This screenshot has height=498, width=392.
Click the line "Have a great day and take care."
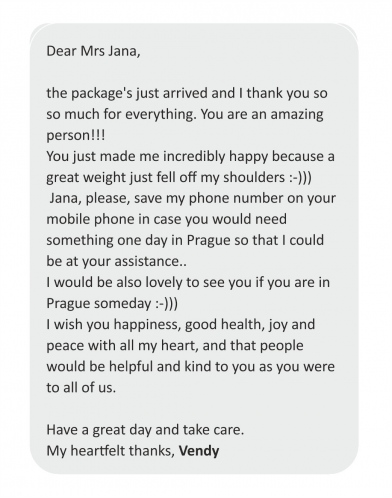point(145,429)
